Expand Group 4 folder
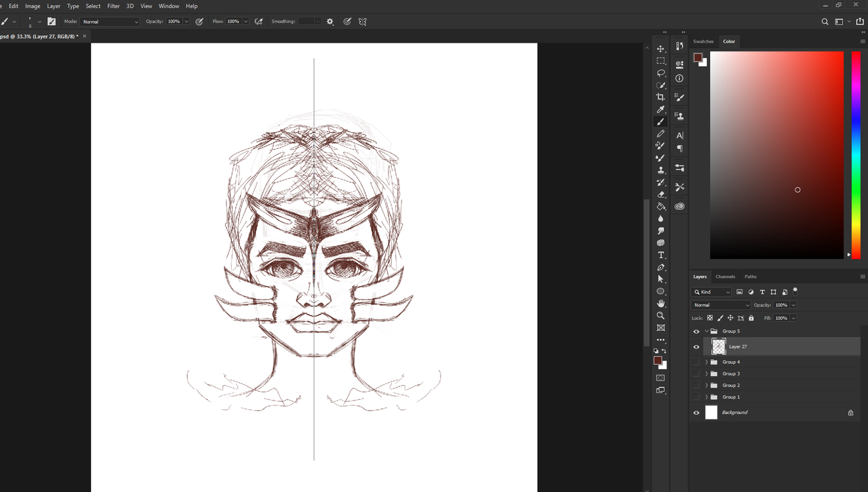 [706, 362]
